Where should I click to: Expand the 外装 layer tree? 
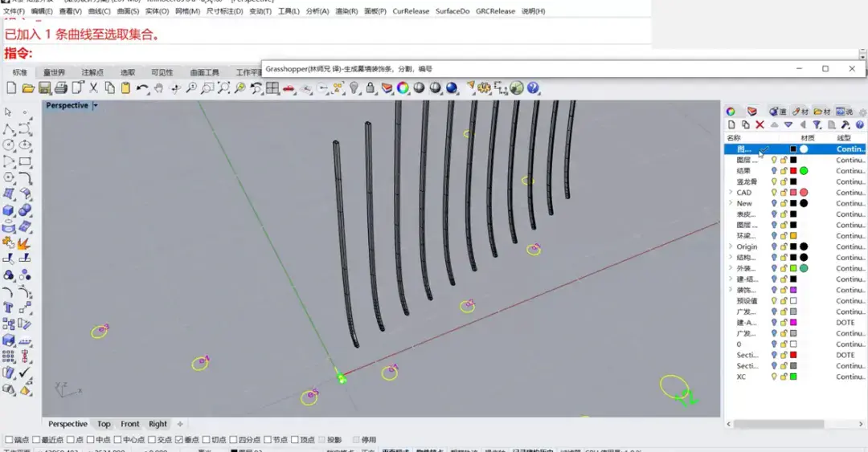coord(731,268)
